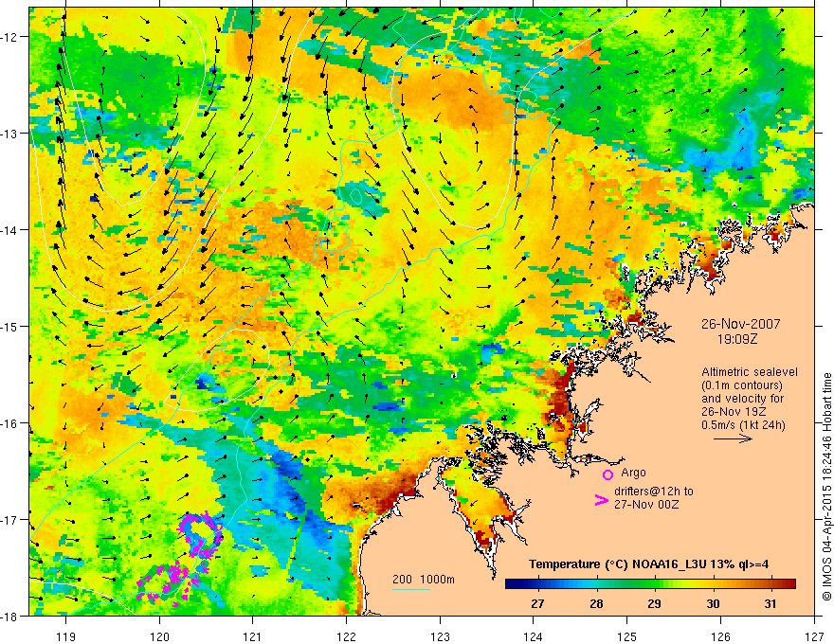Image resolution: width=834 pixels, height=644 pixels.
Task: Click the date text 26-Nov-2007
Action: (x=740, y=324)
